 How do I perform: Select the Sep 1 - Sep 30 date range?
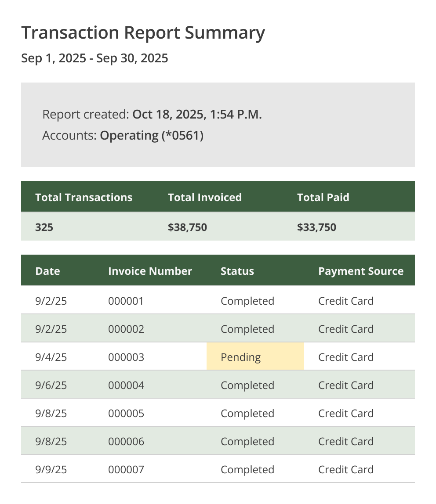(94, 58)
